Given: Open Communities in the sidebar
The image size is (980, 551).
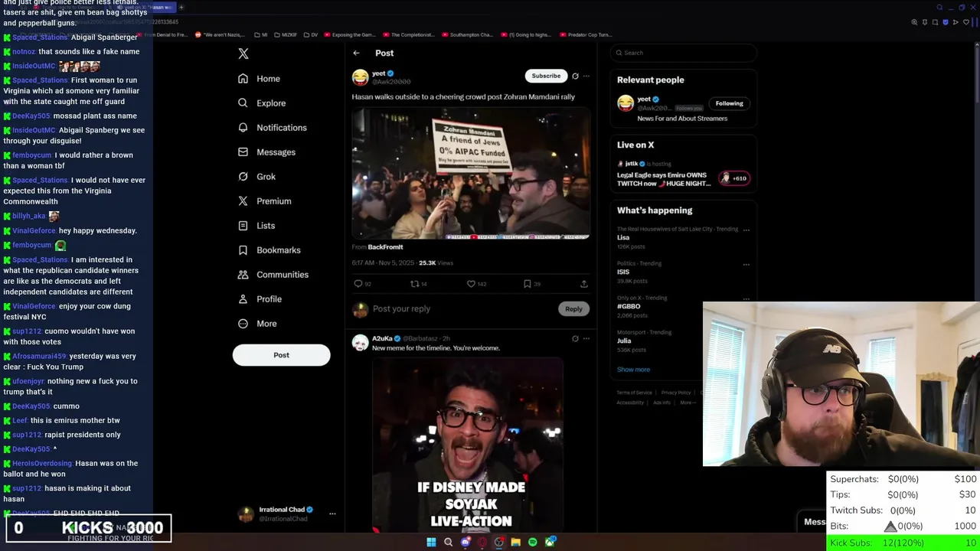Looking at the screenshot, I should tap(273, 275).
